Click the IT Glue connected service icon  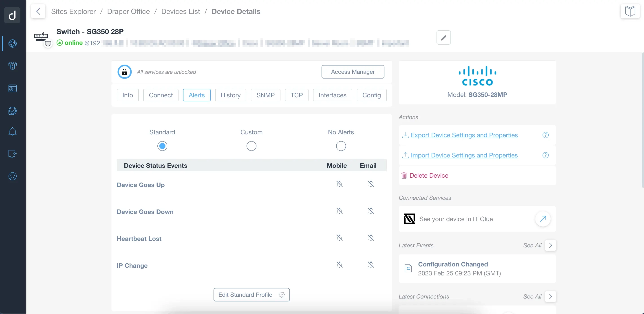click(410, 219)
